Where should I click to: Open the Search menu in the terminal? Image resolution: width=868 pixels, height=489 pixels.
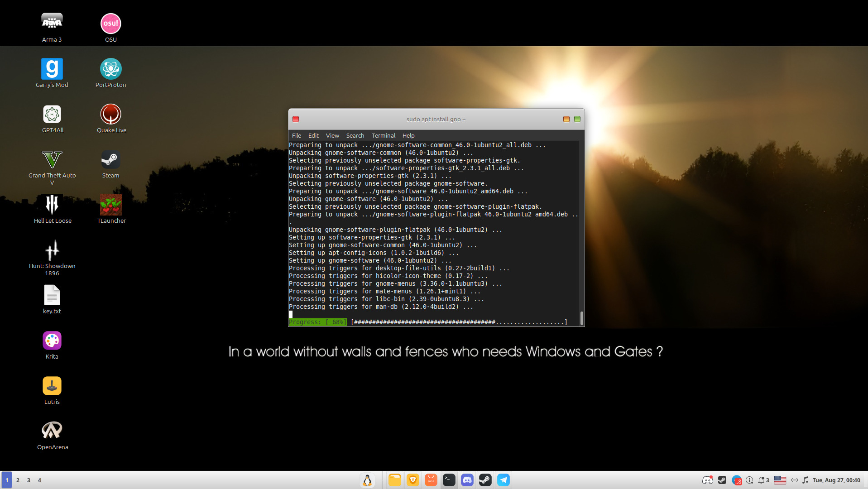(x=355, y=135)
